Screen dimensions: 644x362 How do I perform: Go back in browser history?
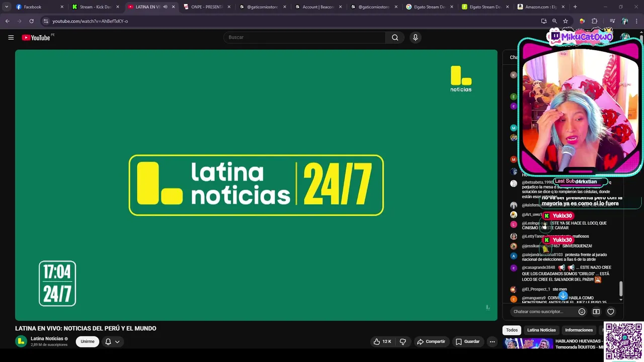(7, 21)
